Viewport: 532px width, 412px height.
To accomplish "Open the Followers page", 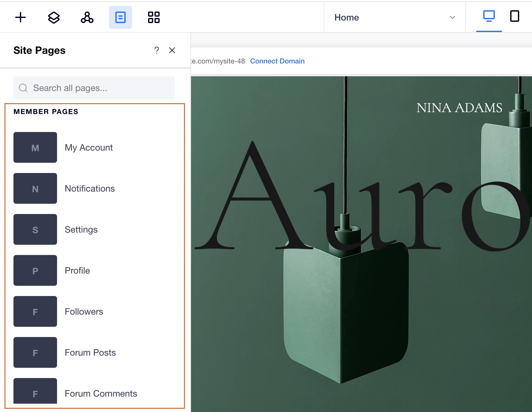I will pos(84,311).
